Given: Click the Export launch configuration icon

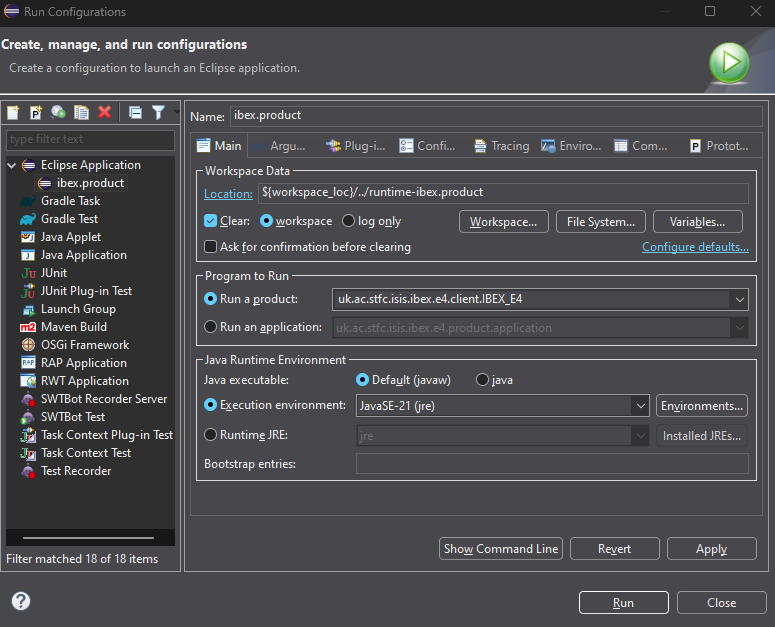Looking at the screenshot, I should tap(59, 113).
